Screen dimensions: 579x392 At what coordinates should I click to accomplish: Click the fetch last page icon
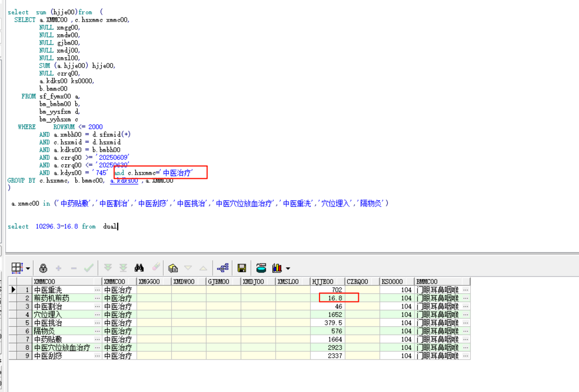coord(123,268)
